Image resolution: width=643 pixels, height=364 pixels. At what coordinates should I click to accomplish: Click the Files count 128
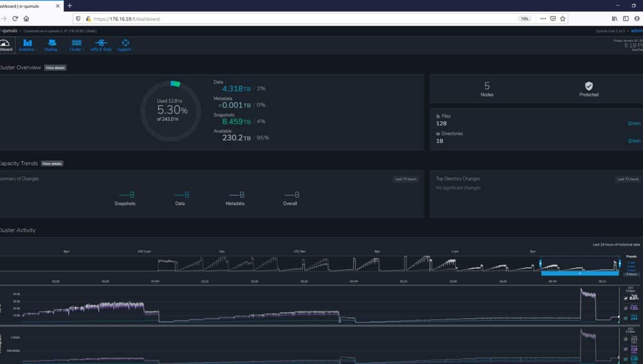(x=441, y=123)
